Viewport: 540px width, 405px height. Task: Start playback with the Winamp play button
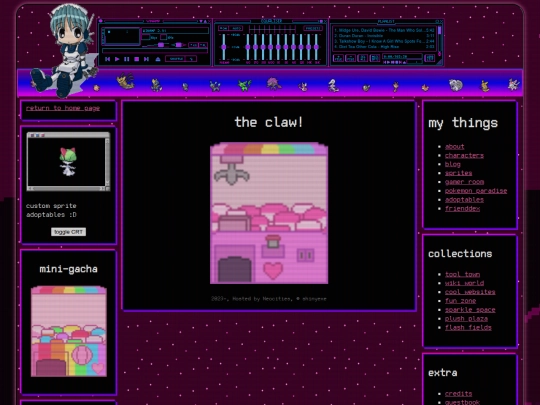117,59
